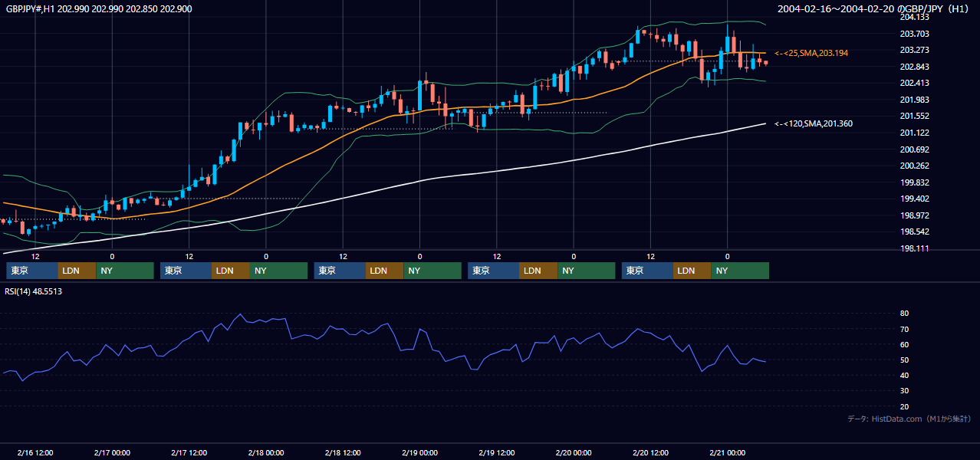Select the 25 SMA label reading 203.194
This screenshot has height=460, width=980.
(x=811, y=53)
